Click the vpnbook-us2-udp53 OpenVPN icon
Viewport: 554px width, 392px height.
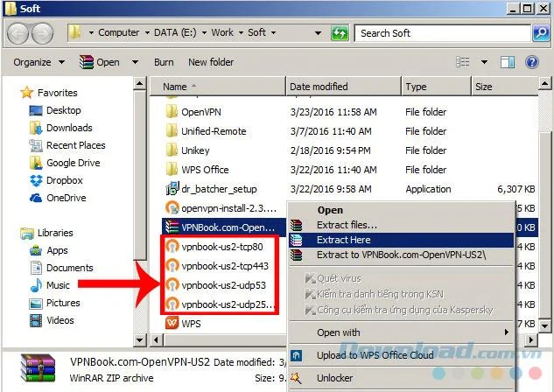pyautogui.click(x=172, y=285)
